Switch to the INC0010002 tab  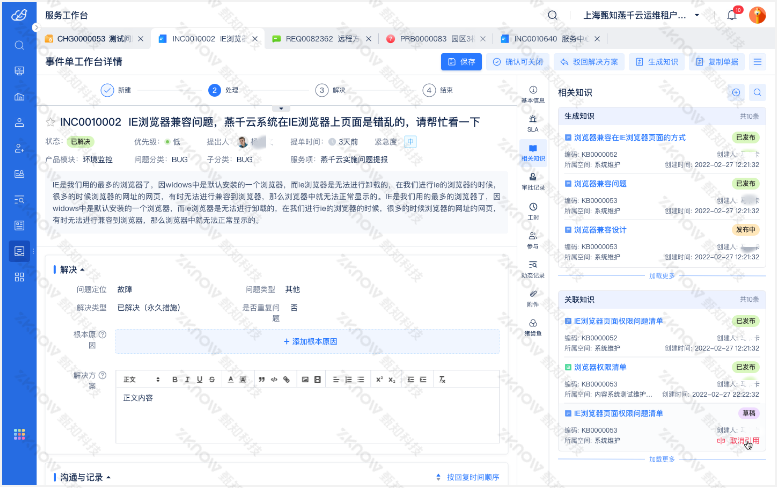click(x=208, y=39)
